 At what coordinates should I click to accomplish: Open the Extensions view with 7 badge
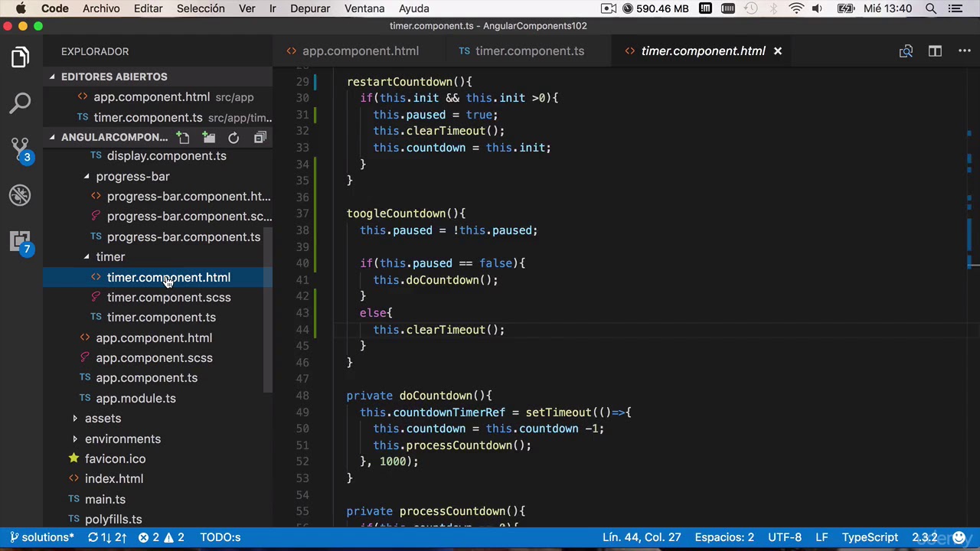(x=20, y=242)
